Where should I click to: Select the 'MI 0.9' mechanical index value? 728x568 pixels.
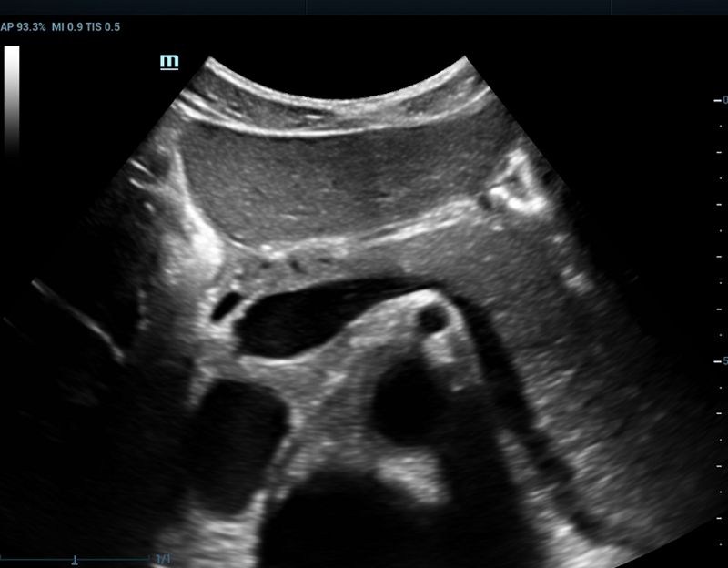[67, 27]
